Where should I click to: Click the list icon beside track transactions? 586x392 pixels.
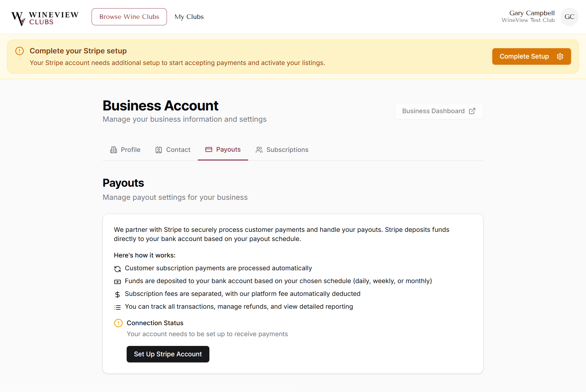[x=118, y=307]
